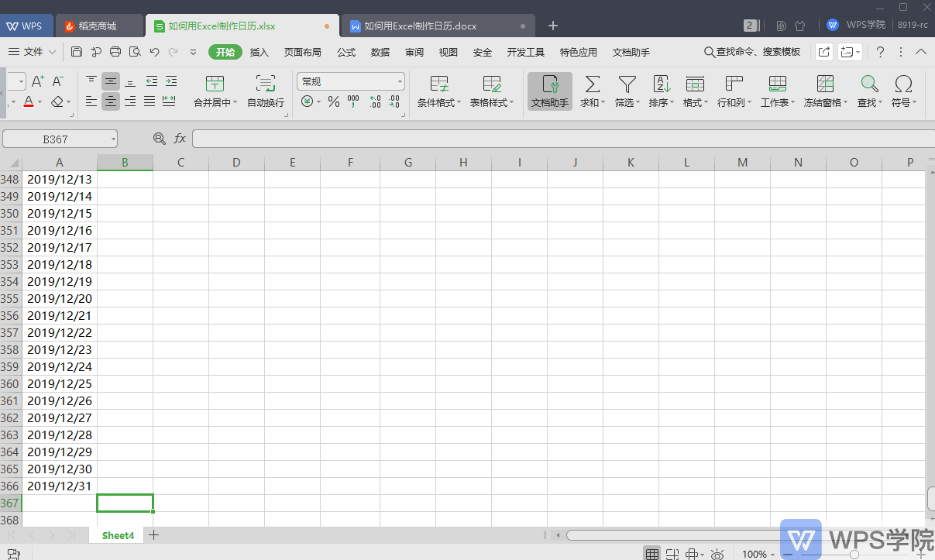Click the fx insert function button

(180, 139)
